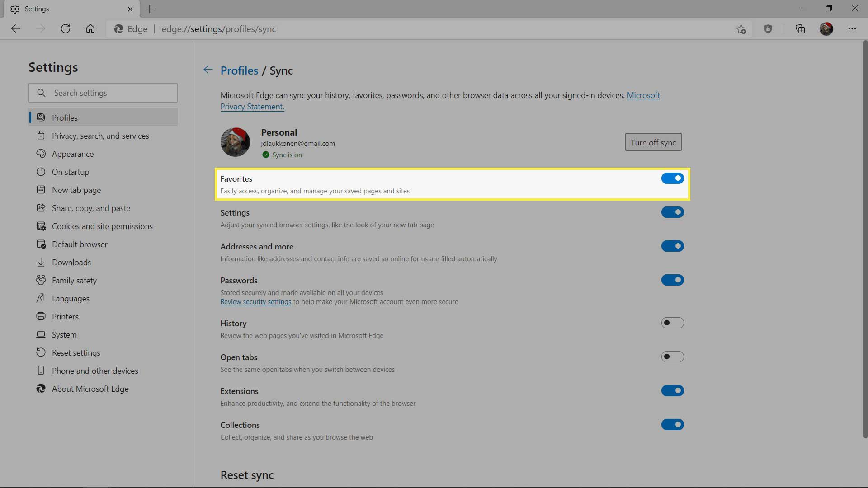Click the forward navigation arrow
The image size is (868, 488).
point(41,29)
